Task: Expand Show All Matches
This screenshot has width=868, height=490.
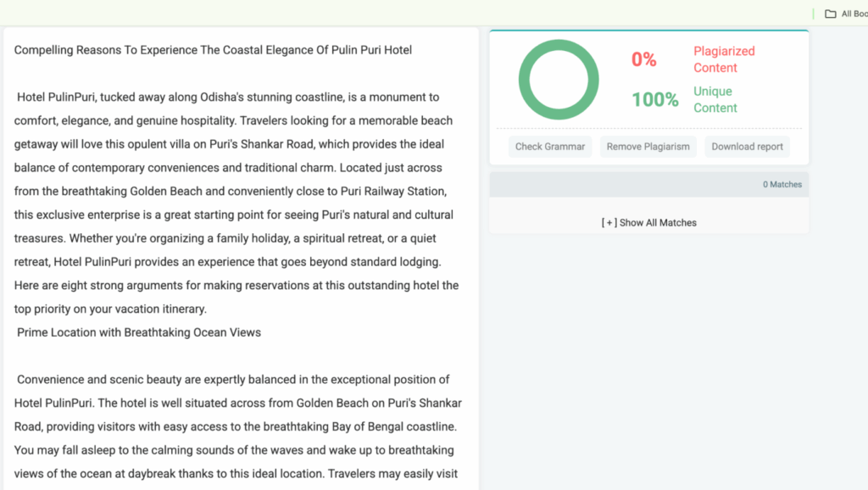Action: [649, 222]
